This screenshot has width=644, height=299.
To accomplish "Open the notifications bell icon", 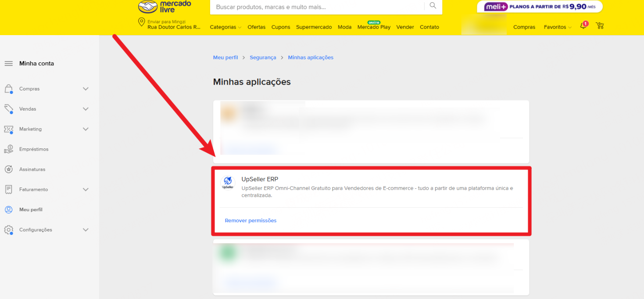I will 583,26.
